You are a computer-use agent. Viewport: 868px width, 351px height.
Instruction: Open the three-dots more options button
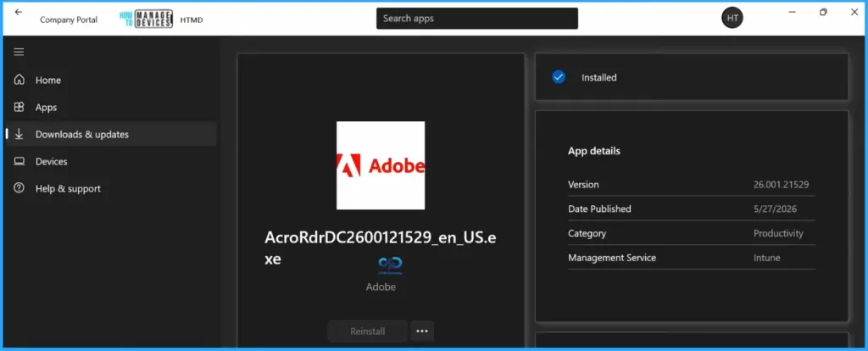422,331
